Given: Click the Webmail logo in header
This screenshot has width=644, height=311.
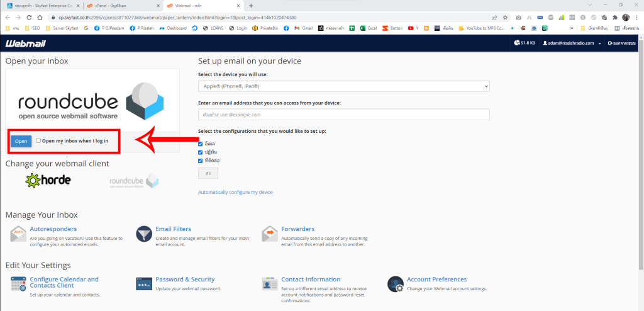Looking at the screenshot, I should click(x=25, y=43).
